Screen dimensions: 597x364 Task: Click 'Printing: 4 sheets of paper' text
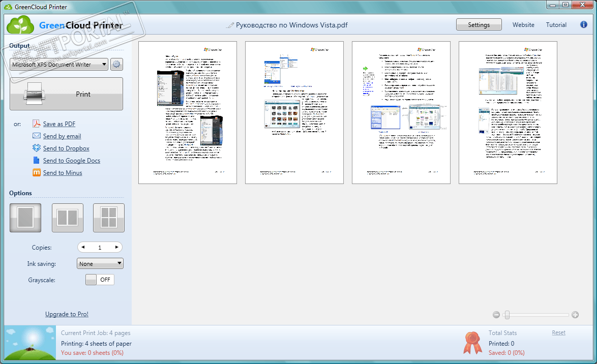[x=96, y=344]
